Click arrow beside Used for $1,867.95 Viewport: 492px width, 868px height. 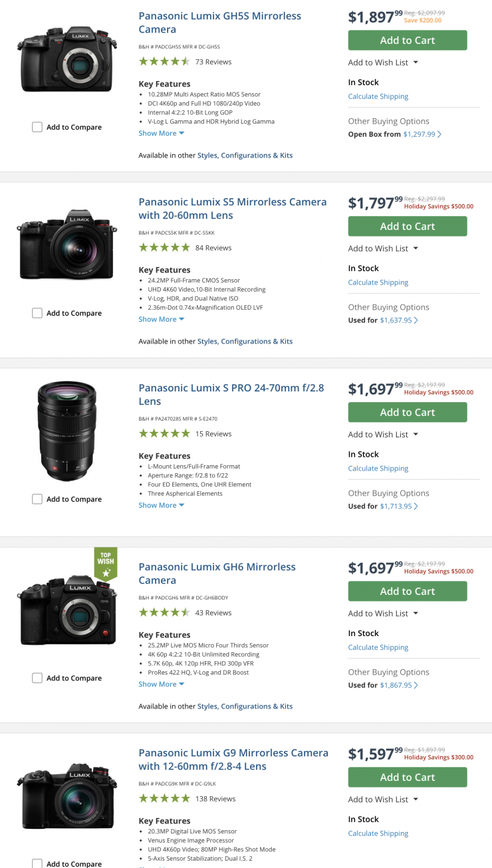point(416,685)
